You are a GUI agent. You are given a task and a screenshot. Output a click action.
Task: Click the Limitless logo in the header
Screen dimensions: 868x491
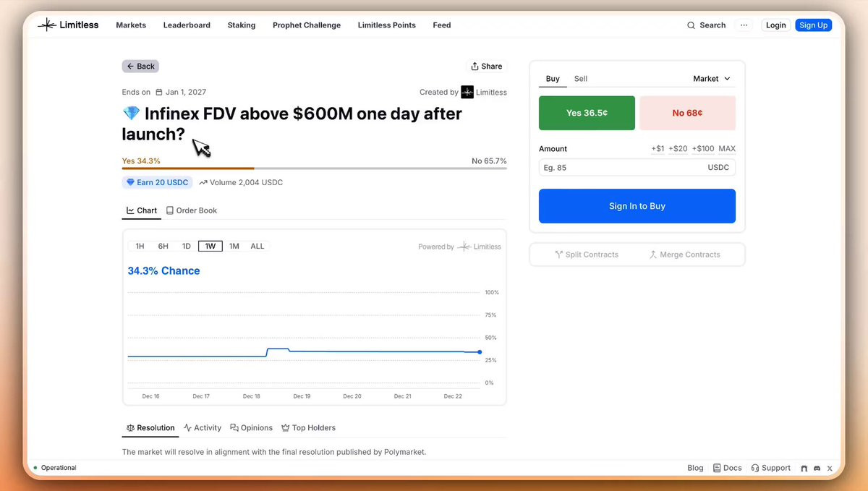[68, 25]
